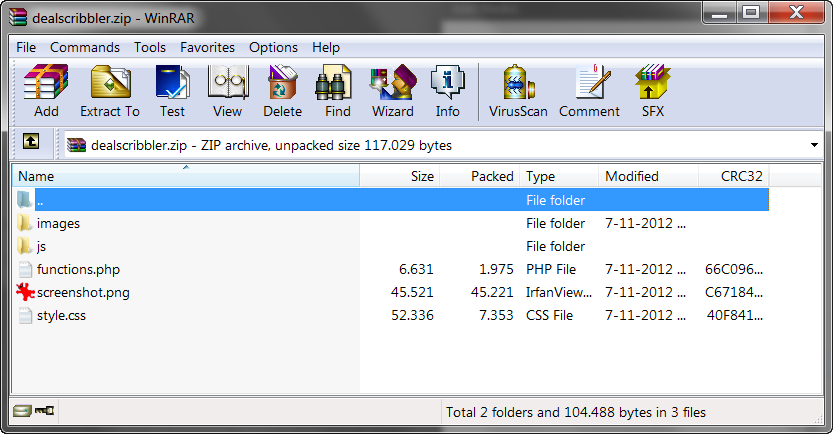833x434 pixels.
Task: Click the 'CSS File' type cell
Action: point(549,316)
